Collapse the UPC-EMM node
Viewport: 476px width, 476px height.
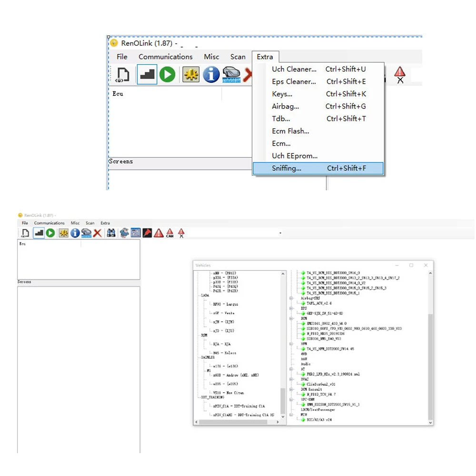(291, 399)
